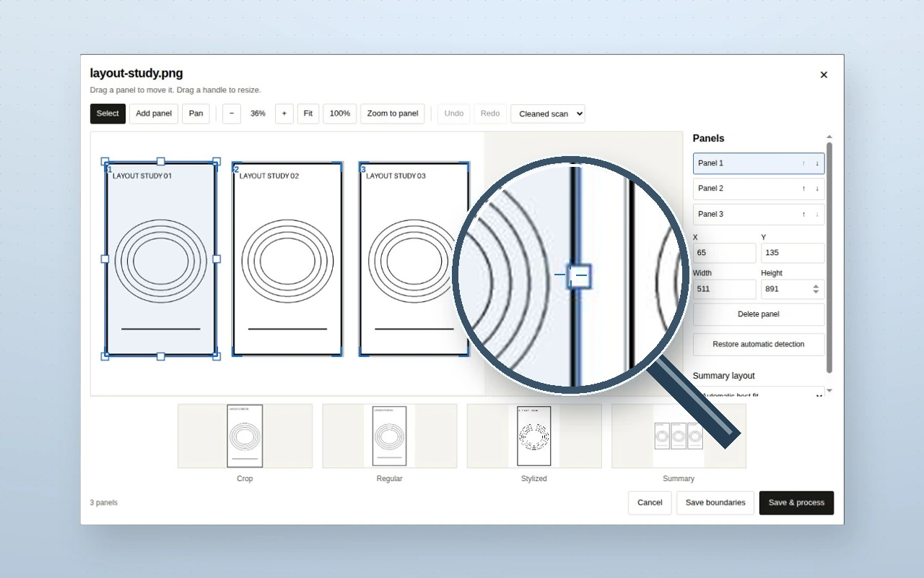Zoom in with the plus button
This screenshot has width=924, height=578.
coord(284,113)
